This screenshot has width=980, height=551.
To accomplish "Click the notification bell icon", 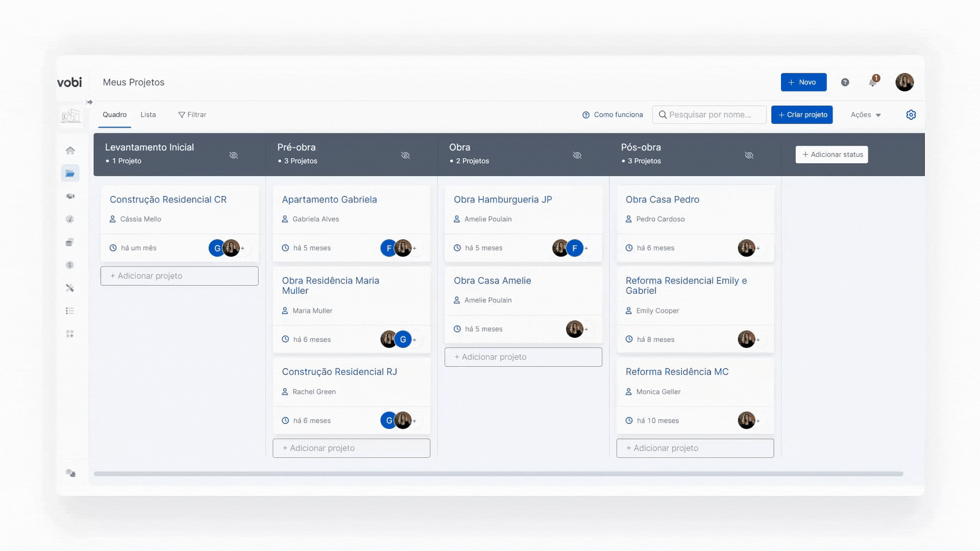I will pos(873,83).
